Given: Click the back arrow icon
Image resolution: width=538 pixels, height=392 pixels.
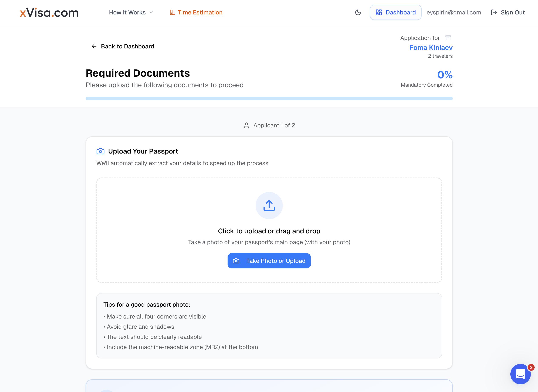Looking at the screenshot, I should click(94, 46).
